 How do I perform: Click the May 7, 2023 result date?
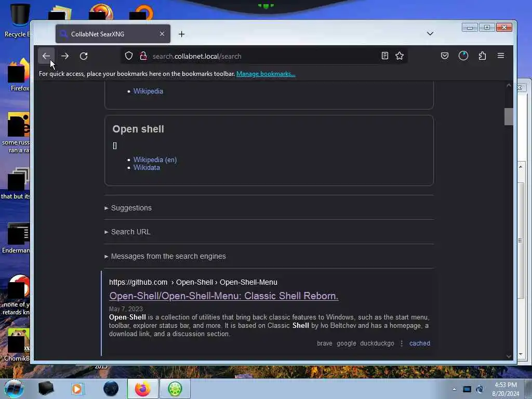pyautogui.click(x=126, y=309)
